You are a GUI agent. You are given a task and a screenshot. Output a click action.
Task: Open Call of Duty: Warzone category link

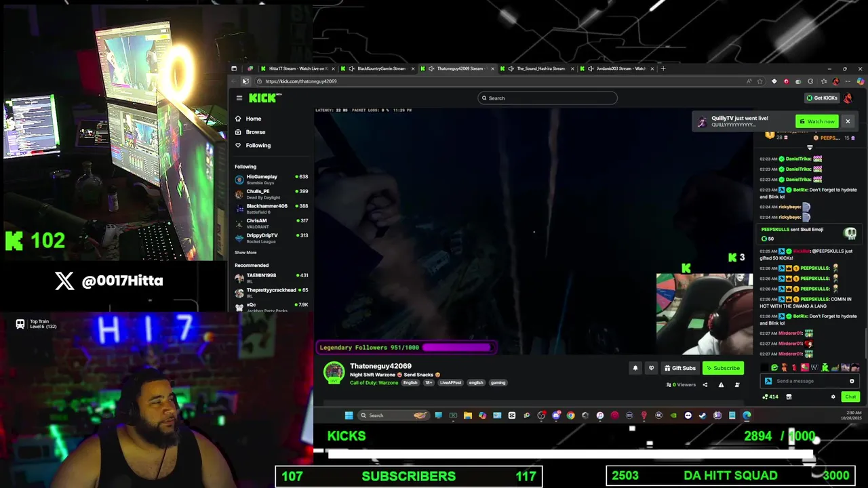374,383
